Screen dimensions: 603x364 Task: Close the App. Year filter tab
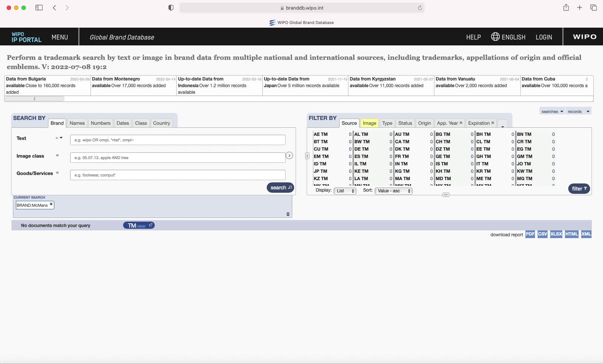click(x=461, y=123)
